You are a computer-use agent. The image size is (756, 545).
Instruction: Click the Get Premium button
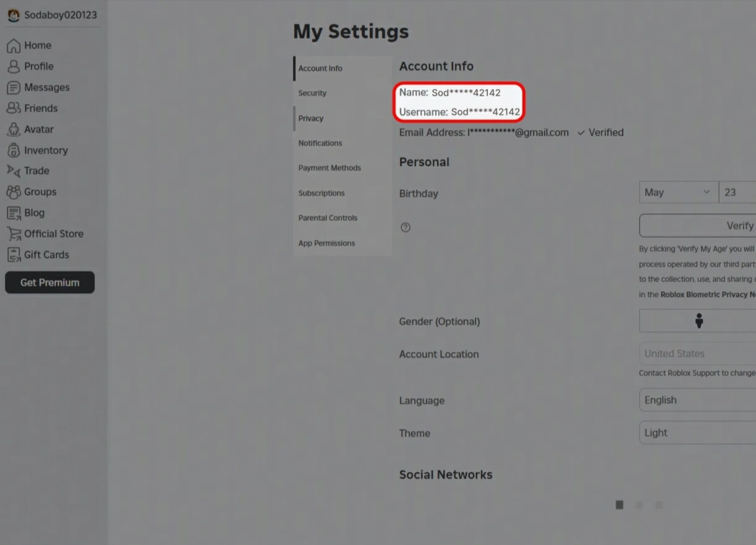pos(49,282)
